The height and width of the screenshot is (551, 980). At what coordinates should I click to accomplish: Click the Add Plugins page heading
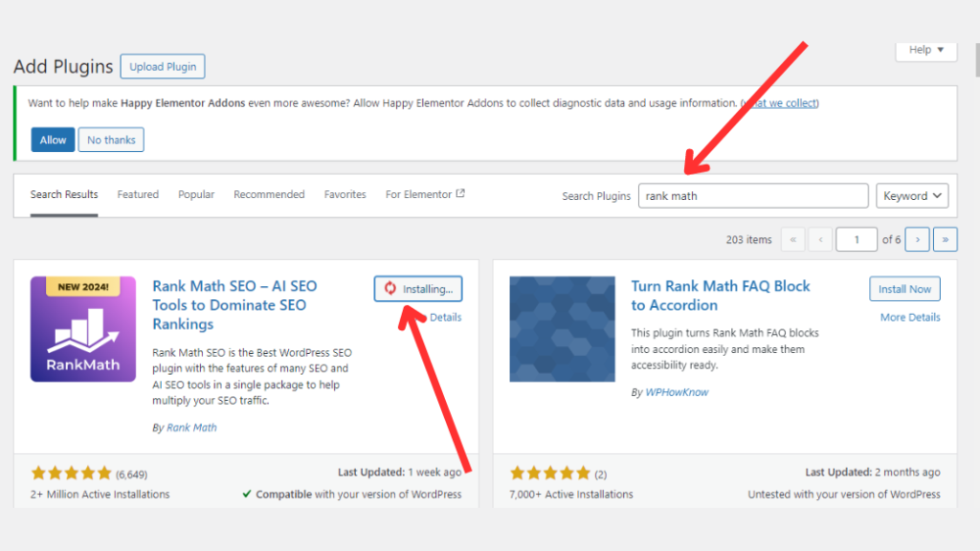coord(63,66)
